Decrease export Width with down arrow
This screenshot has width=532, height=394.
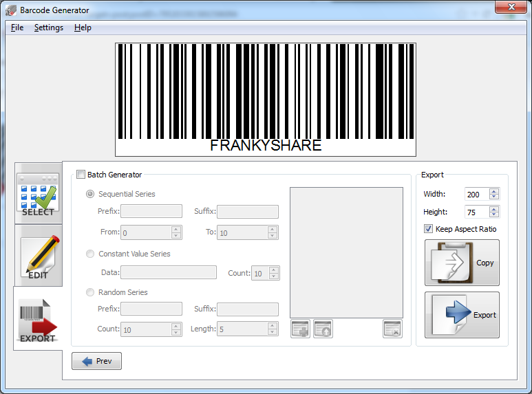point(494,197)
